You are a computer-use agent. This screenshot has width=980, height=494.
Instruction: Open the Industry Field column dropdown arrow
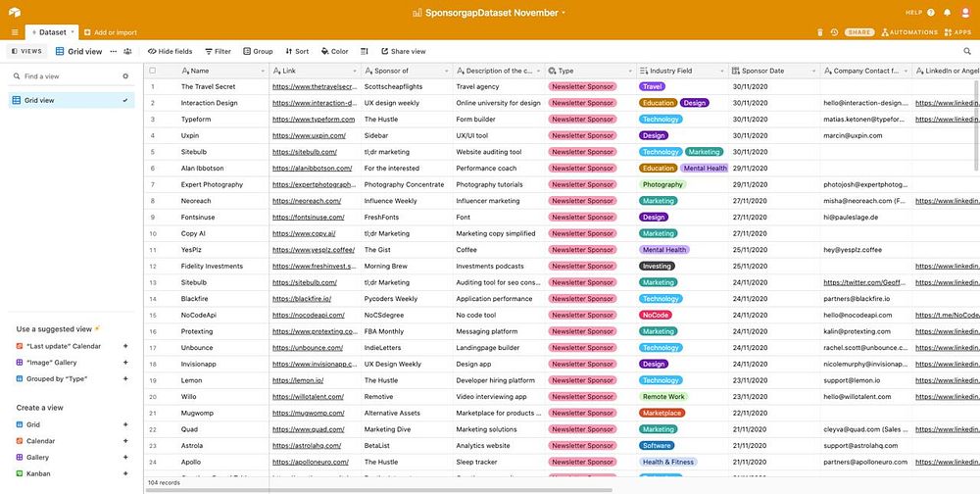tap(722, 72)
